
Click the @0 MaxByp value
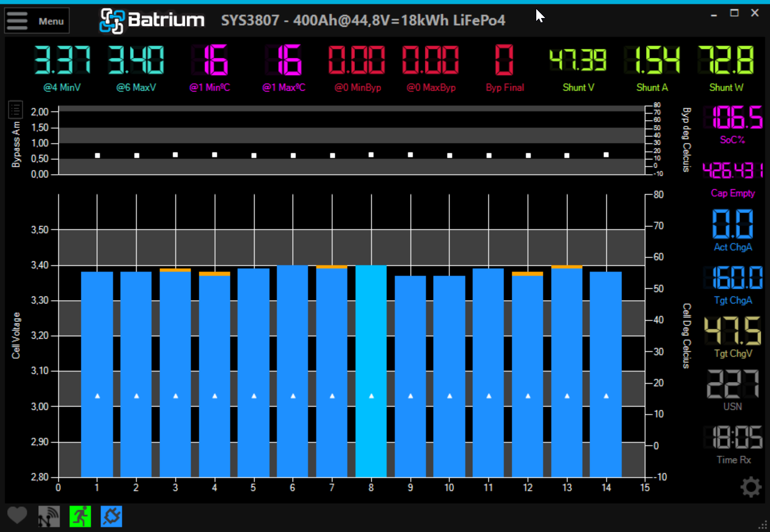[431, 68]
